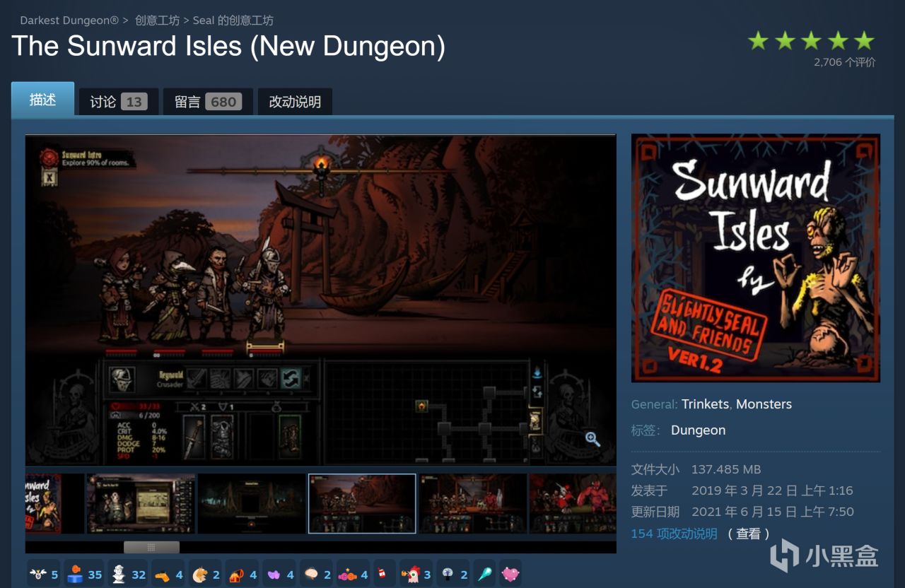Click the Dungeon tag link
This screenshot has height=588, width=905.
(x=698, y=430)
